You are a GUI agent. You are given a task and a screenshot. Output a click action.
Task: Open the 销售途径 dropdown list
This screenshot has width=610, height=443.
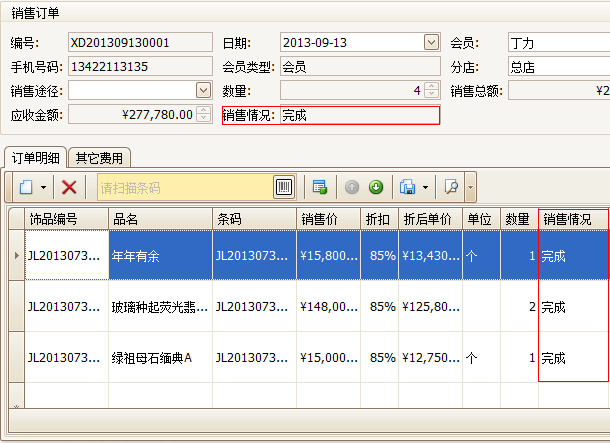click(x=203, y=91)
